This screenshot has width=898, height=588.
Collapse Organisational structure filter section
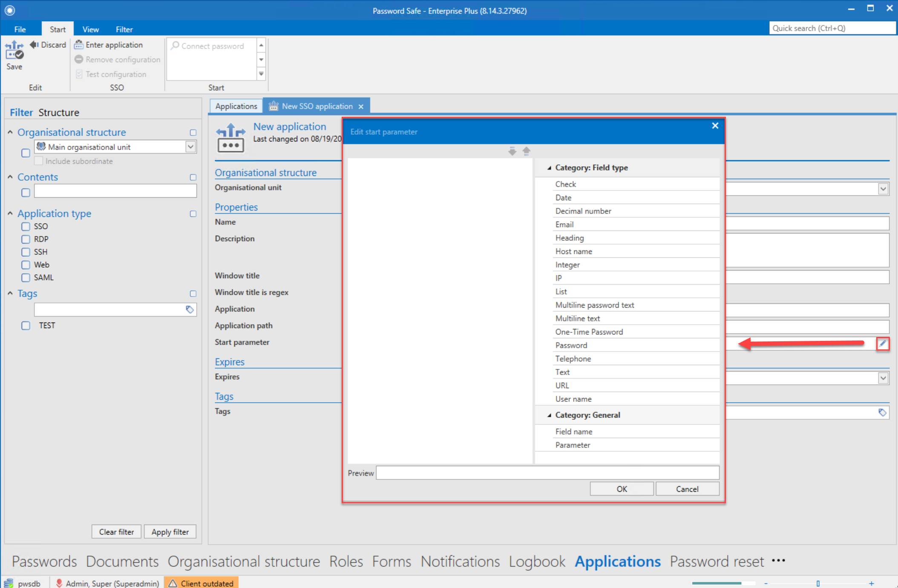tap(10, 133)
